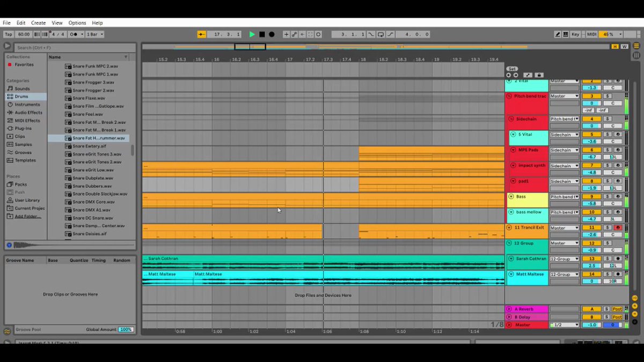
Task: Toggle the Follow arrow button
Action: [201, 34]
